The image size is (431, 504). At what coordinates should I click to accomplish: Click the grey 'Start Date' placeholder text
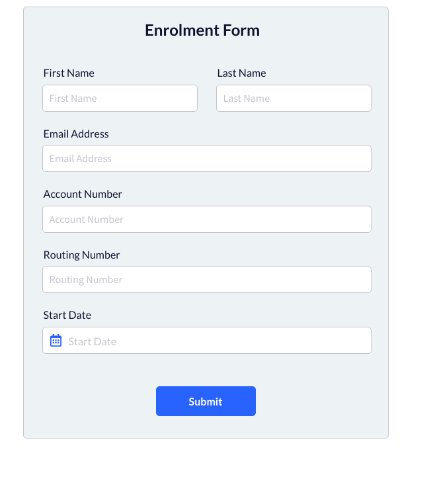(93, 341)
